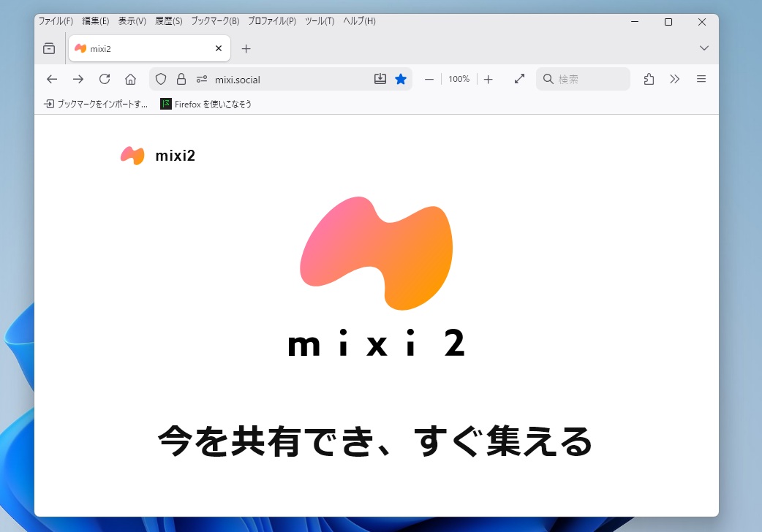Image resolution: width=762 pixels, height=532 pixels.
Task: Open the ツール(T) menu
Action: click(x=320, y=21)
